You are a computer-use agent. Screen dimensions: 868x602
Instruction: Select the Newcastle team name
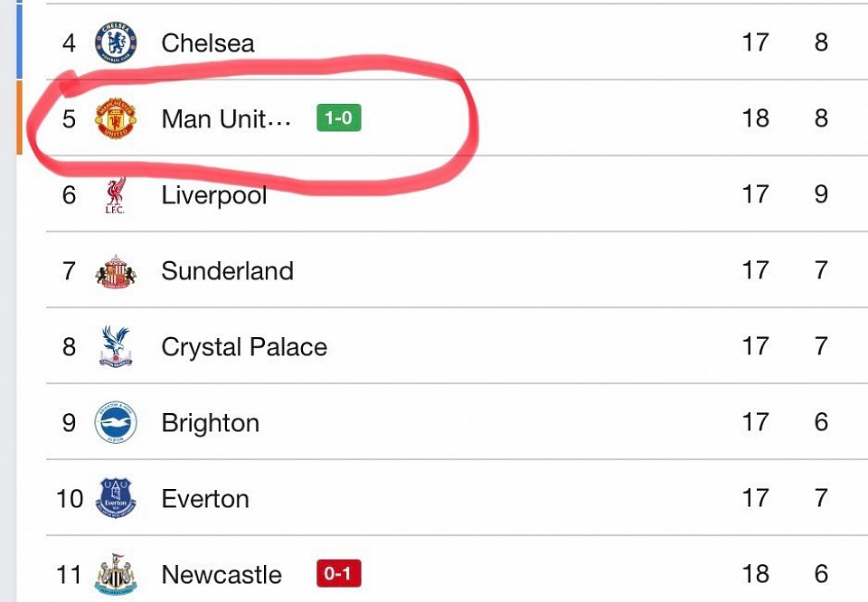click(222, 574)
